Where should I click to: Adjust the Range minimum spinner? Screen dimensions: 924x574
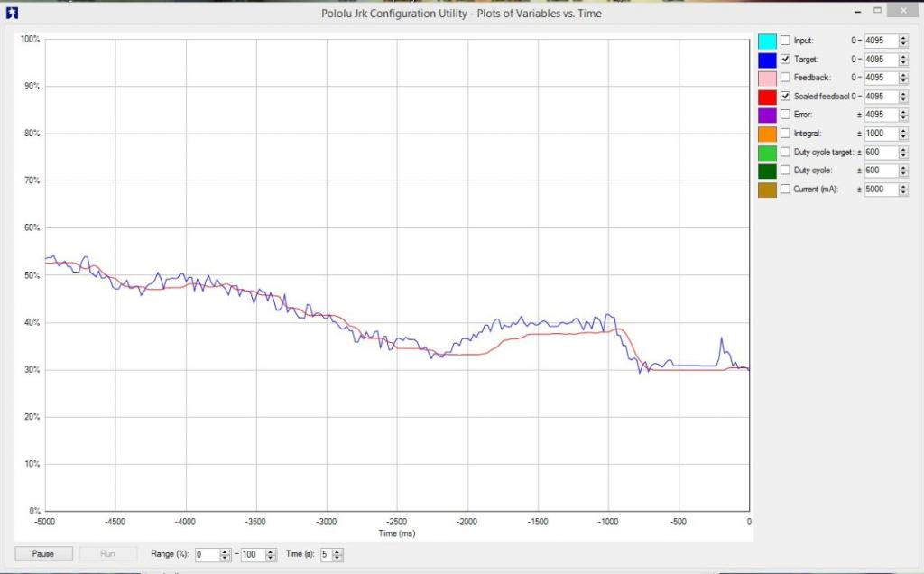(225, 554)
